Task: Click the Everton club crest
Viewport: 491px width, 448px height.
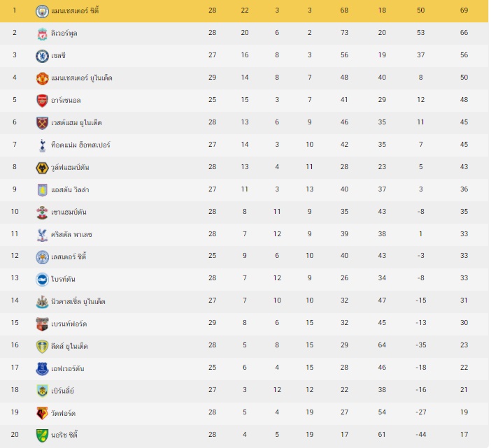Action: [42, 368]
